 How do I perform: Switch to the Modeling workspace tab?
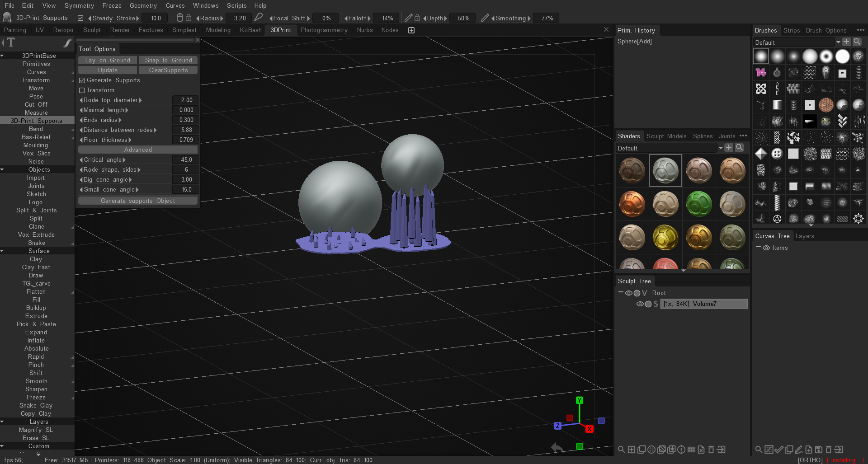point(218,30)
